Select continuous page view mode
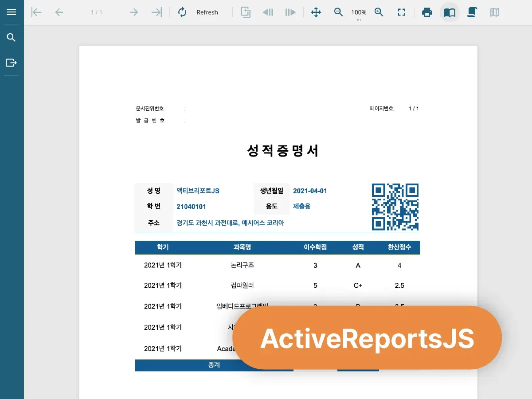 (x=472, y=12)
